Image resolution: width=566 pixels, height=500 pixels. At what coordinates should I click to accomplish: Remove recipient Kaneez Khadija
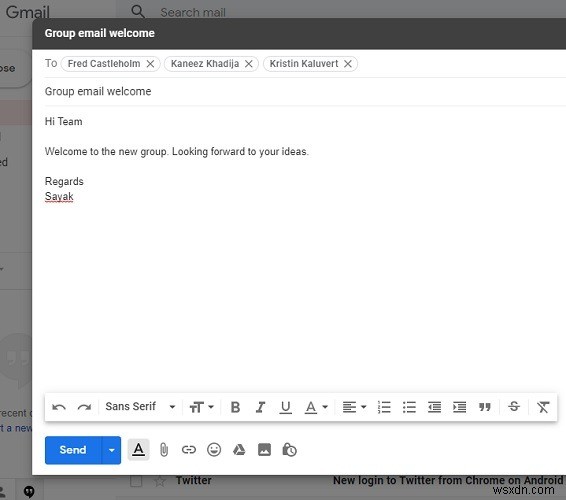pos(249,64)
